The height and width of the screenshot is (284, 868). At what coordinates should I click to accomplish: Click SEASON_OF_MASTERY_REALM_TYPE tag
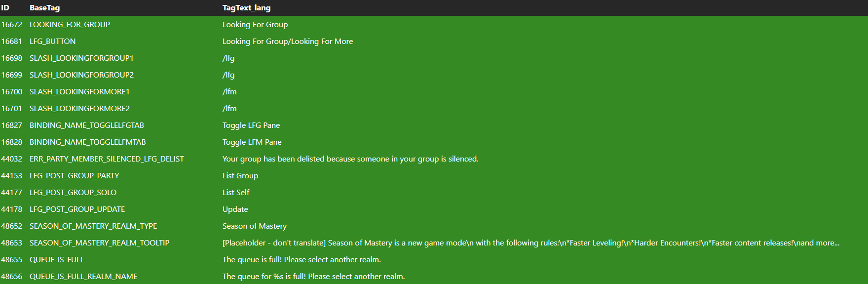click(93, 226)
